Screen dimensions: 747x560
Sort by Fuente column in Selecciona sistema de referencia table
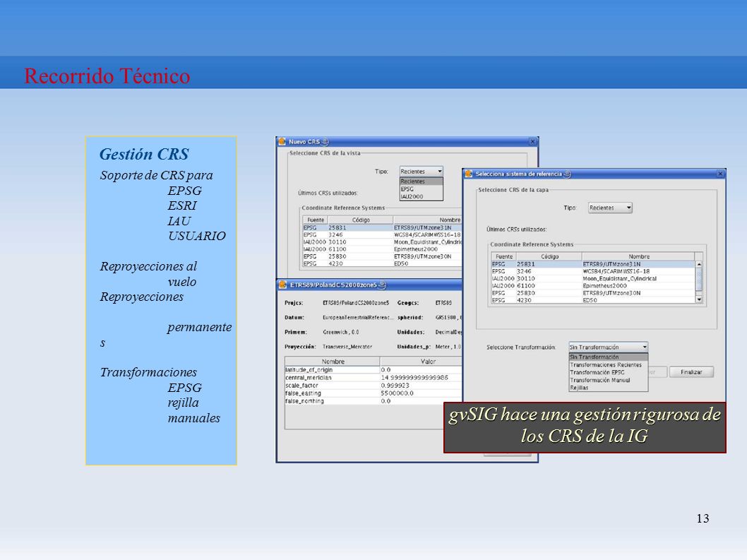504,256
